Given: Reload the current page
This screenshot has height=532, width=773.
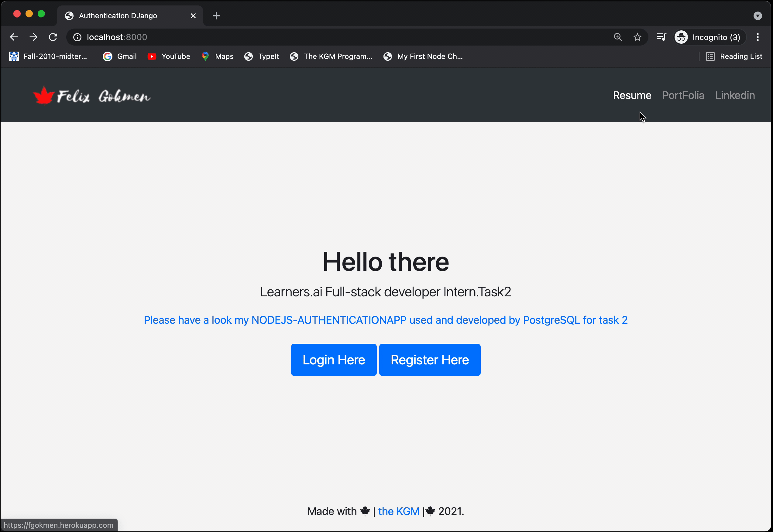Looking at the screenshot, I should point(53,37).
